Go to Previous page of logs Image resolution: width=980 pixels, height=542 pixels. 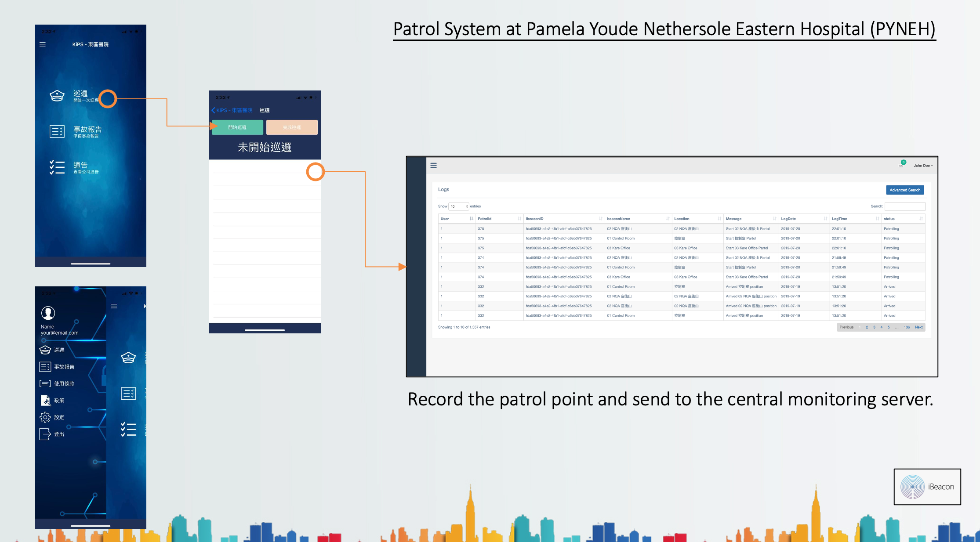(846, 327)
